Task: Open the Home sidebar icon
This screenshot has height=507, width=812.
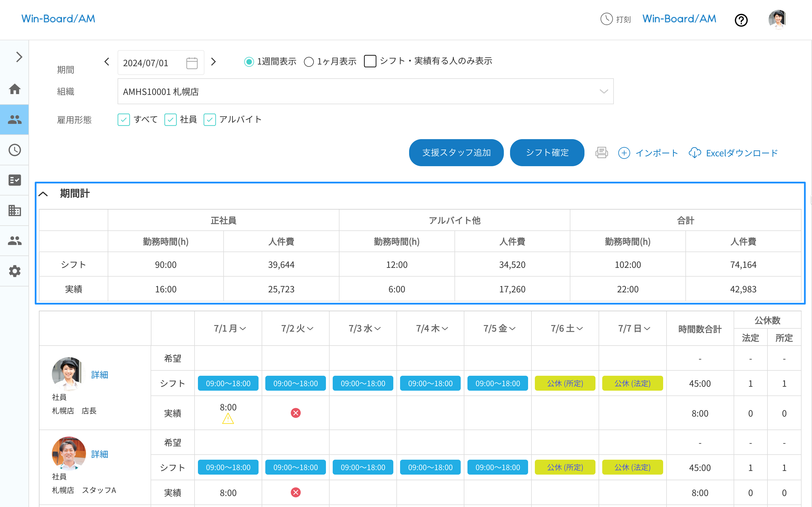Action: click(14, 90)
